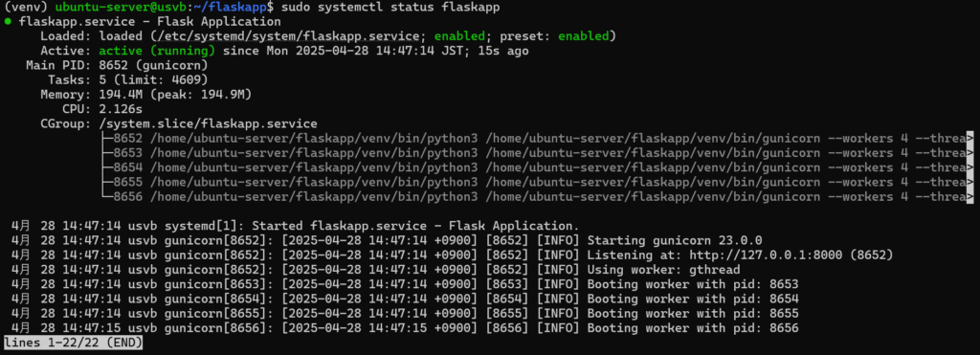Select the 8656 process tree entry
This screenshot has width=980, height=355.
pos(533,197)
